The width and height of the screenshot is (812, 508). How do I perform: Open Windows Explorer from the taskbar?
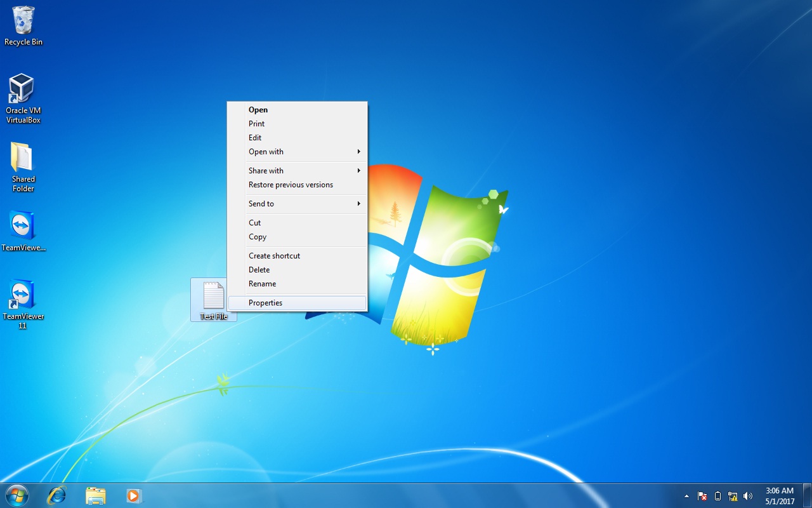(x=95, y=495)
